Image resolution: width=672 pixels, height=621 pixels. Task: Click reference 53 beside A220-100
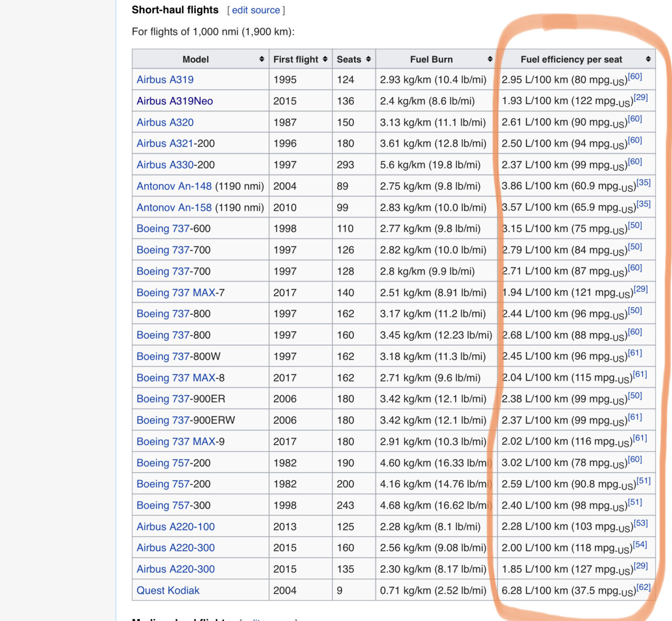click(640, 523)
